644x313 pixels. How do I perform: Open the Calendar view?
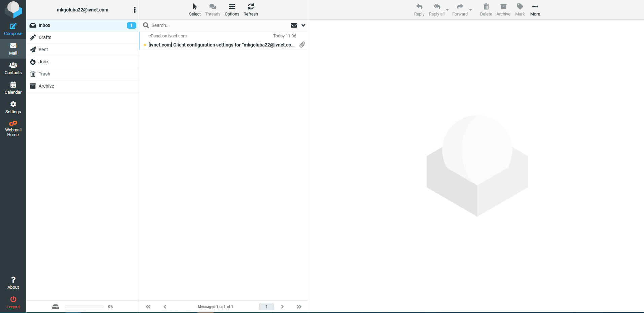point(13,88)
